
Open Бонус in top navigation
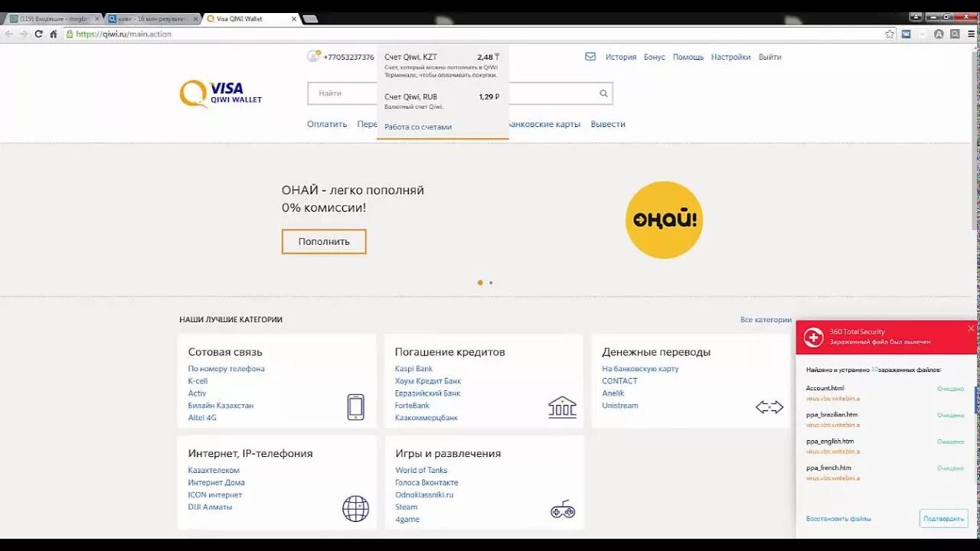pos(655,57)
